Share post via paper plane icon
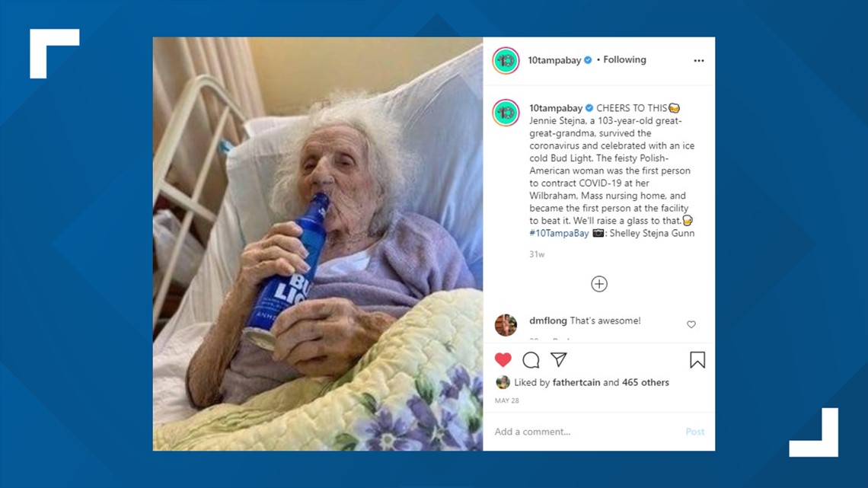The width and height of the screenshot is (868, 488). tap(559, 359)
